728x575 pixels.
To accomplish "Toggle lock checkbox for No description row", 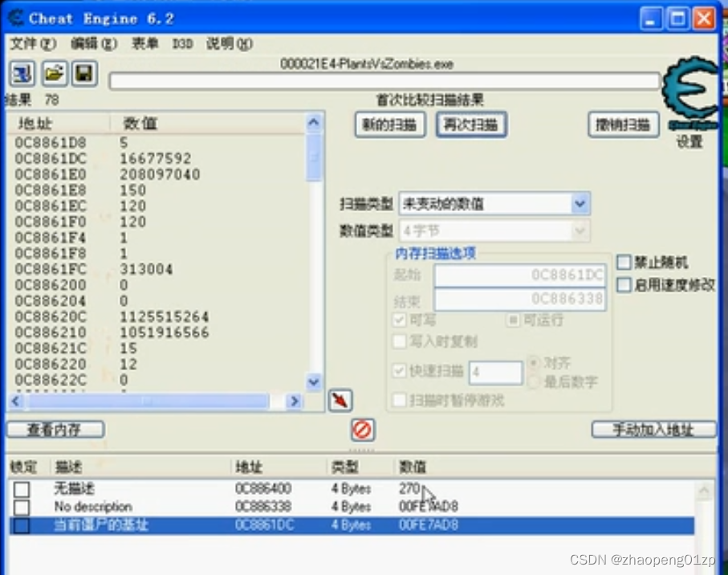I will pyautogui.click(x=22, y=508).
